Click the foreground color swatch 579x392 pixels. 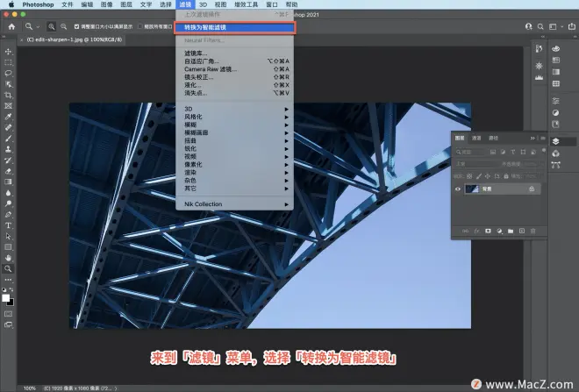click(5, 298)
